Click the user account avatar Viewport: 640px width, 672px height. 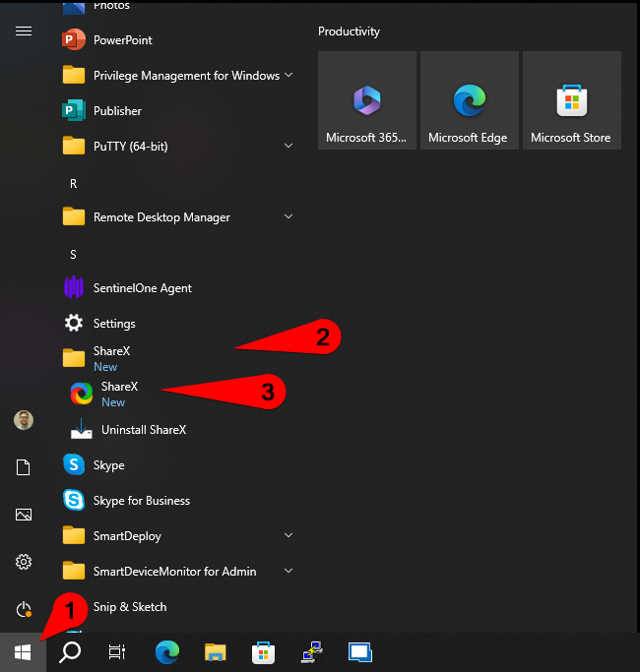pyautogui.click(x=24, y=420)
